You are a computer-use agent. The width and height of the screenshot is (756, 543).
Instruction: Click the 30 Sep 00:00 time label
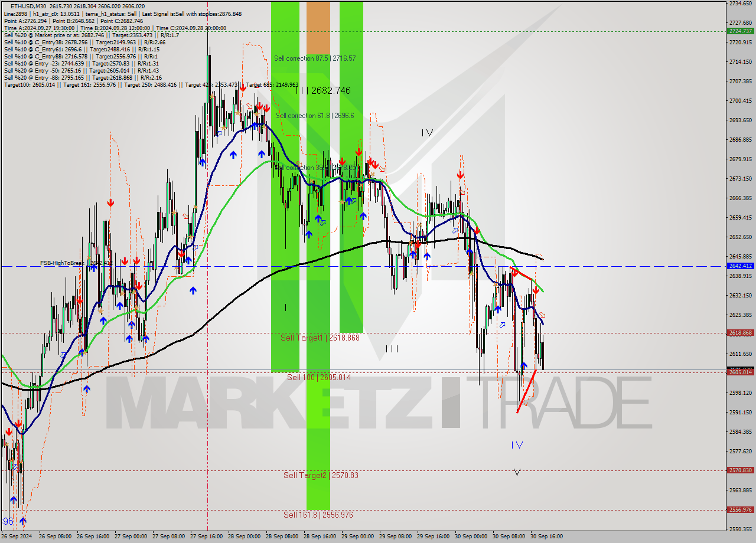(472, 537)
